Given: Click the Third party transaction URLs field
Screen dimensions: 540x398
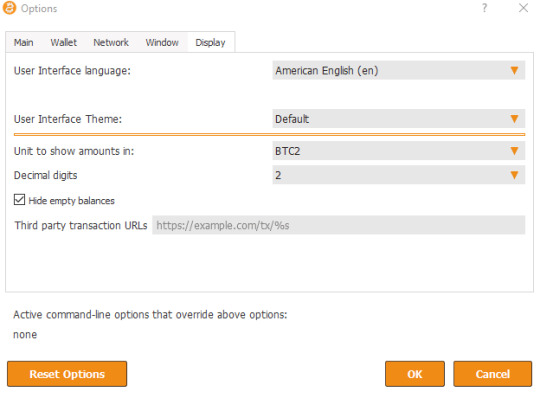Looking at the screenshot, I should pyautogui.click(x=339, y=225).
